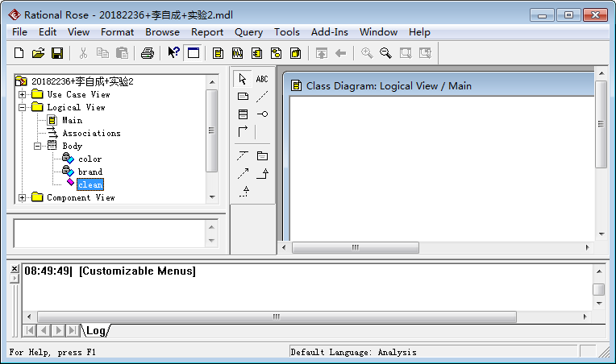Switch to the Log tab
This screenshot has width=616, height=364.
pyautogui.click(x=96, y=331)
